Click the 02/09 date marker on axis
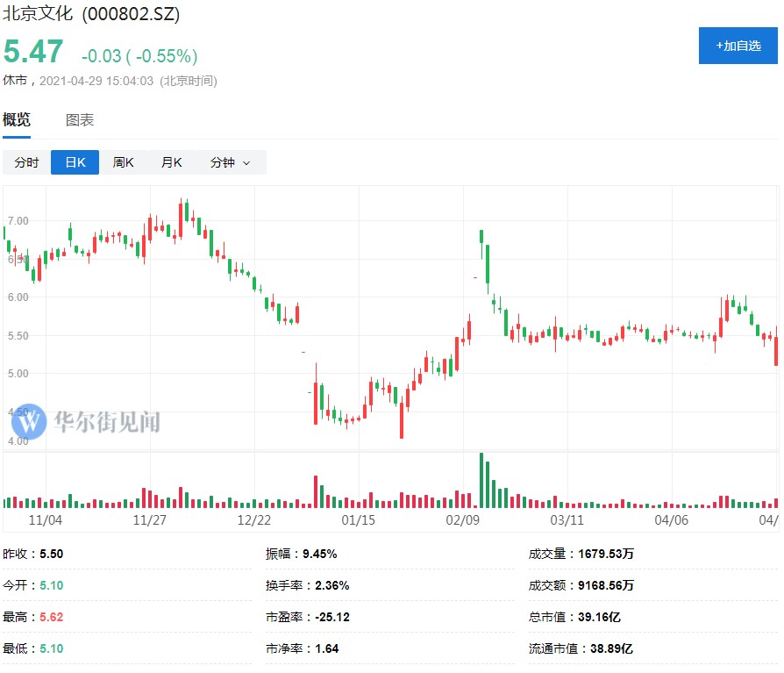The height and width of the screenshot is (673, 784). (x=463, y=519)
